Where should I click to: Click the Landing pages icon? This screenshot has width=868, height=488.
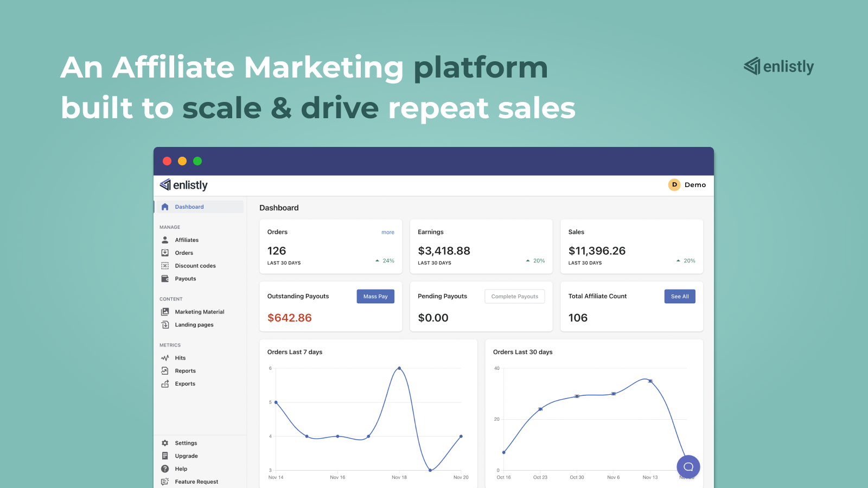pyautogui.click(x=165, y=325)
